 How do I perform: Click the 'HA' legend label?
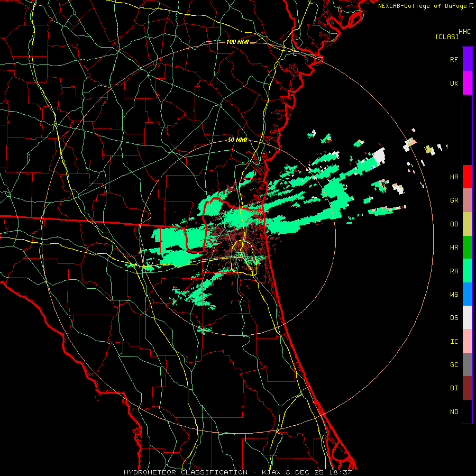[x=454, y=177]
